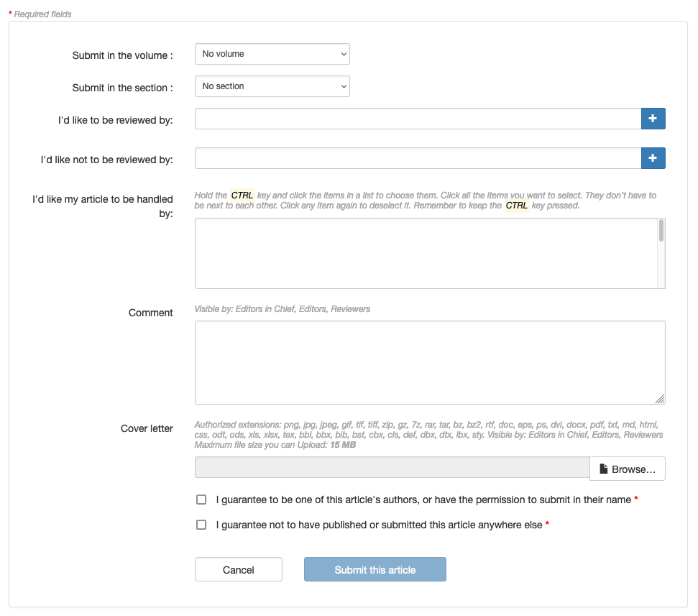Image resolution: width=698 pixels, height=616 pixels.
Task: Grab the Comment box resize handle
Action: [660, 399]
